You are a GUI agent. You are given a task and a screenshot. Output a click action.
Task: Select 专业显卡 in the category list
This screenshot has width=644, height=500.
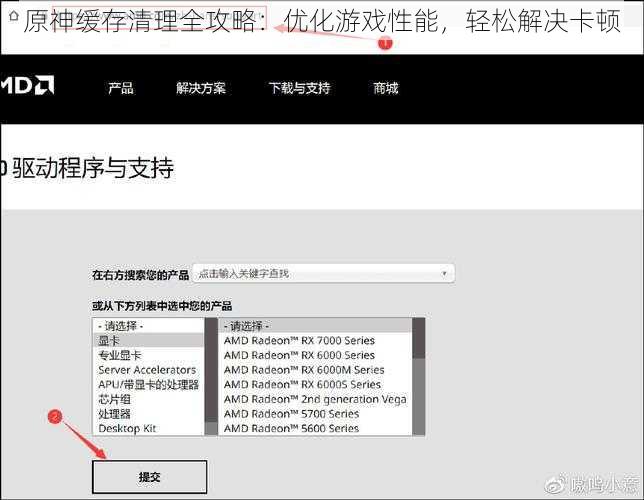click(148, 355)
